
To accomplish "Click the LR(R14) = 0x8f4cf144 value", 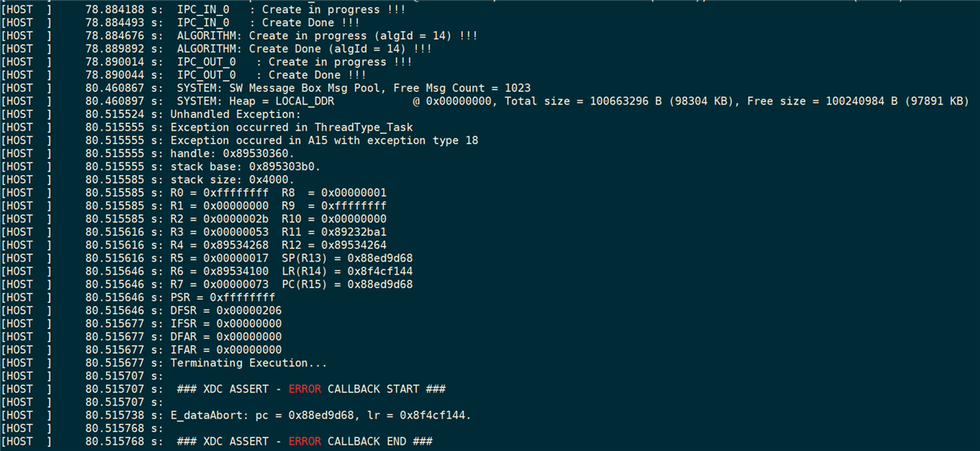I will 347,271.
